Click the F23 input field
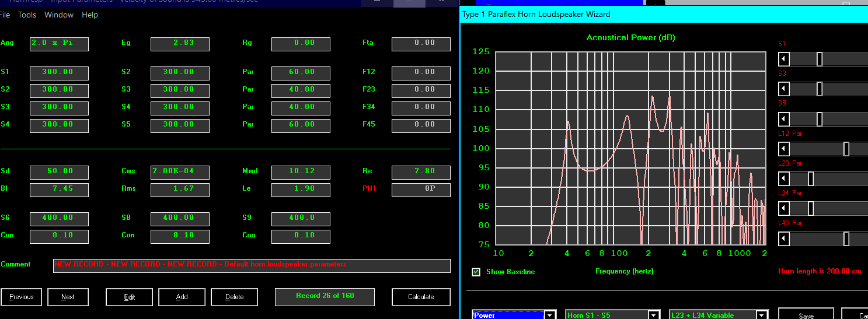Screen dimensions: 868x319 click(x=421, y=90)
